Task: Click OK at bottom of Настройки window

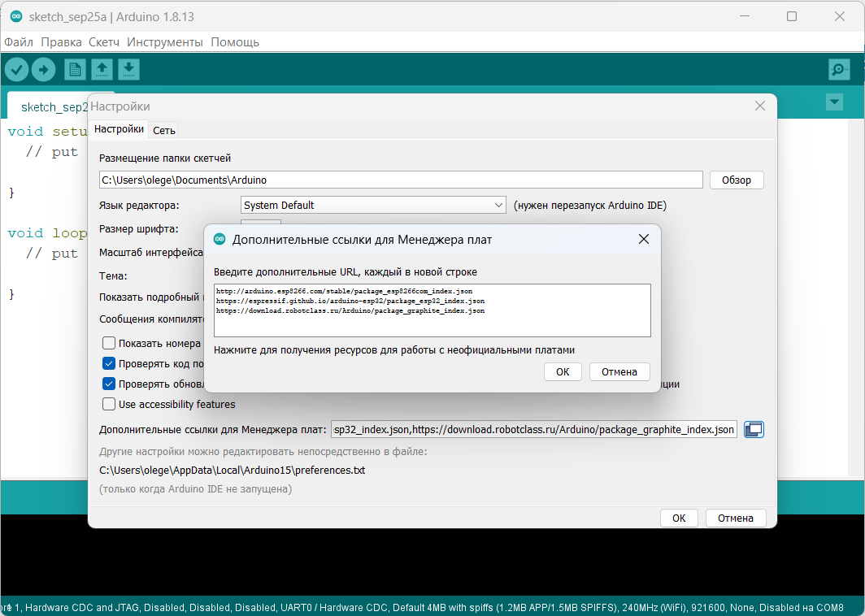Action: 679,518
